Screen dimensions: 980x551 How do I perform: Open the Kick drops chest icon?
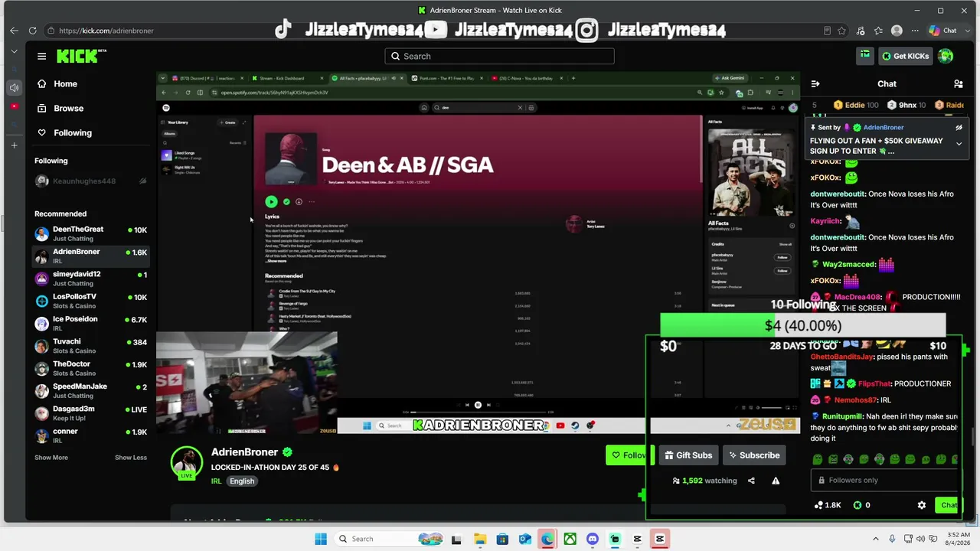pos(864,55)
